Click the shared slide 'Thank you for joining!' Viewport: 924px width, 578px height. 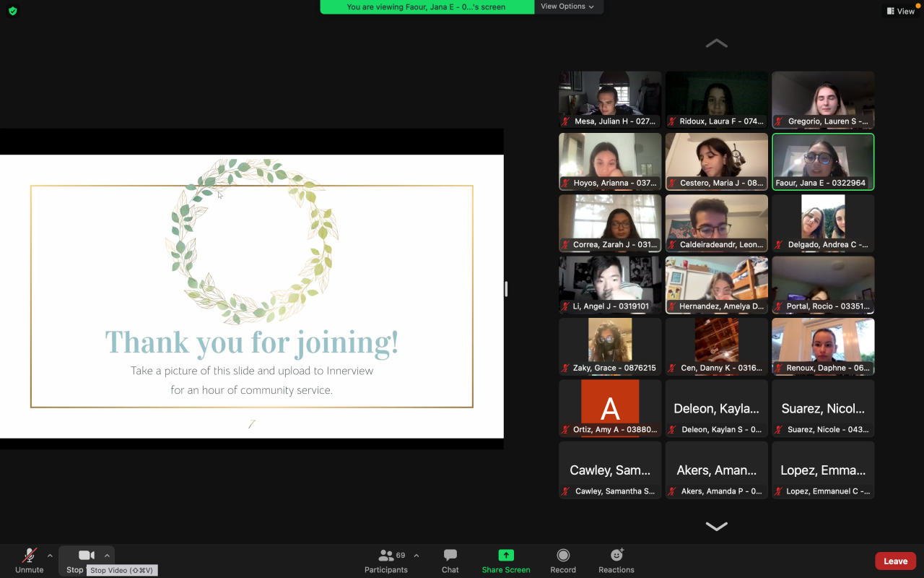[252, 296]
